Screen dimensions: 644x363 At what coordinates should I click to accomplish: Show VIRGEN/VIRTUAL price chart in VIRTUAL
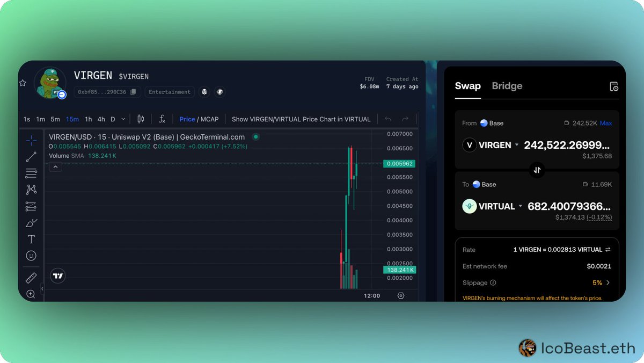click(301, 119)
